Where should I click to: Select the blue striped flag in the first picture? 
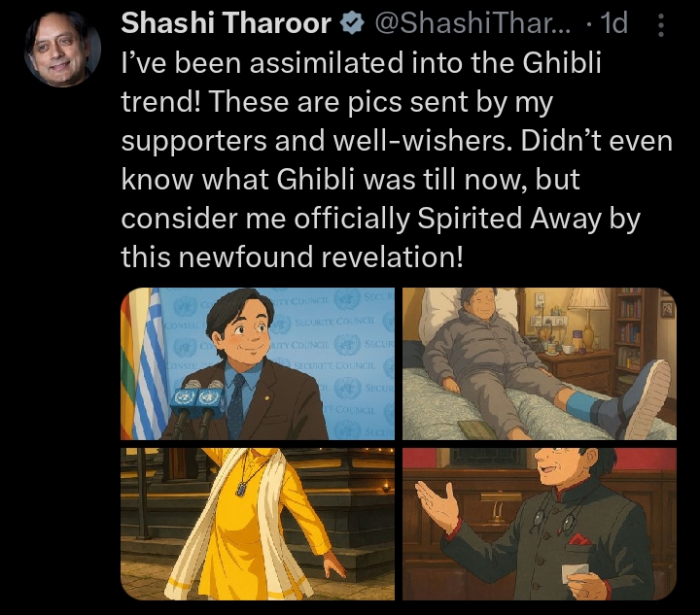(x=151, y=363)
